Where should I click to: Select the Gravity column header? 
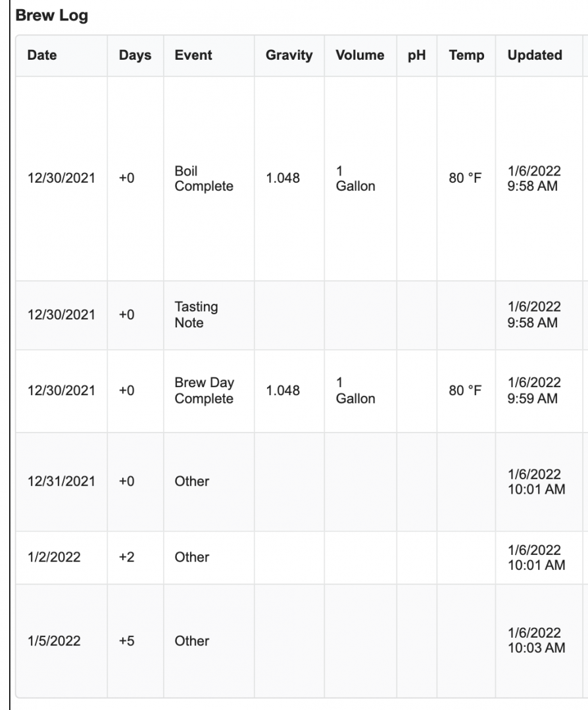pyautogui.click(x=289, y=56)
